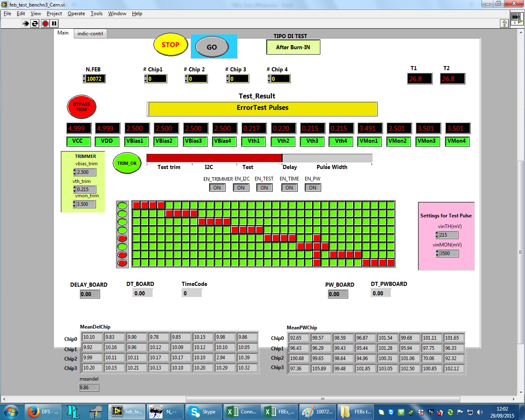Click the Run Continuously toolbar icon
The height and width of the screenshot is (420, 525).
(35, 23)
